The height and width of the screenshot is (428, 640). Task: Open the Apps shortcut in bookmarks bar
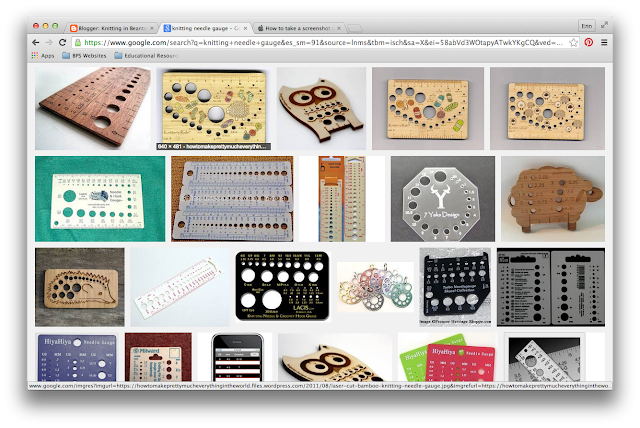pos(43,55)
